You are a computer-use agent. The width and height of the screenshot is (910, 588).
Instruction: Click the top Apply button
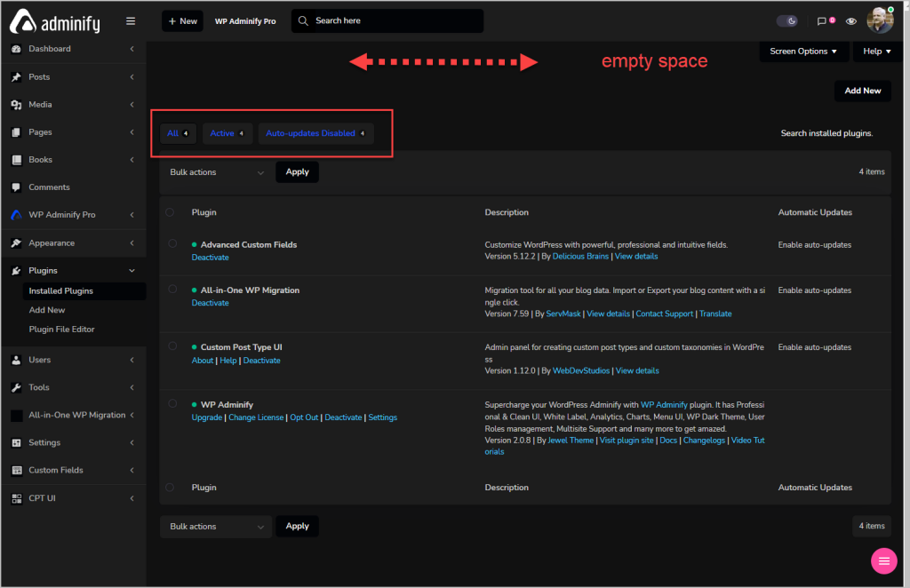click(297, 171)
